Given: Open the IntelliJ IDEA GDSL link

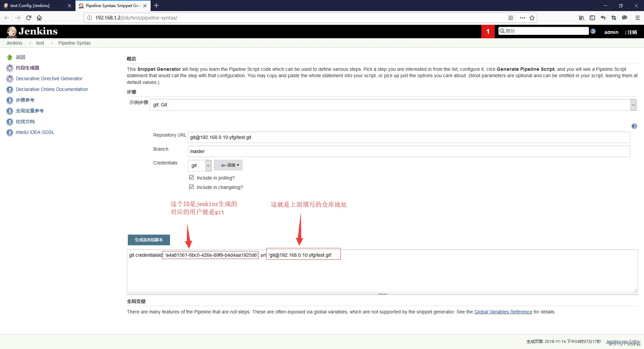Looking at the screenshot, I should [x=35, y=132].
